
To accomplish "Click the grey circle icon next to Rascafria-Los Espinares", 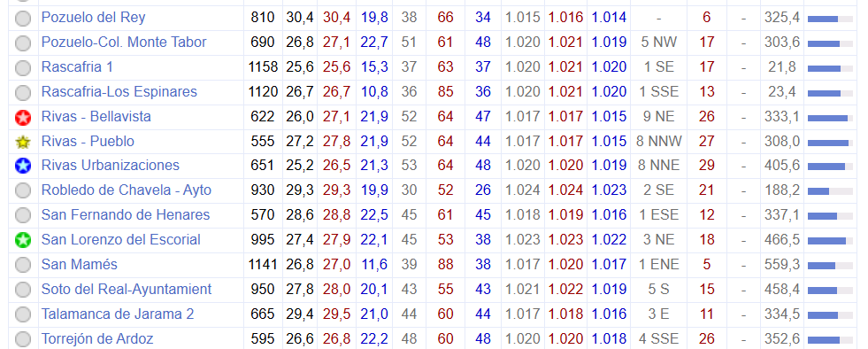I will 23,92.
